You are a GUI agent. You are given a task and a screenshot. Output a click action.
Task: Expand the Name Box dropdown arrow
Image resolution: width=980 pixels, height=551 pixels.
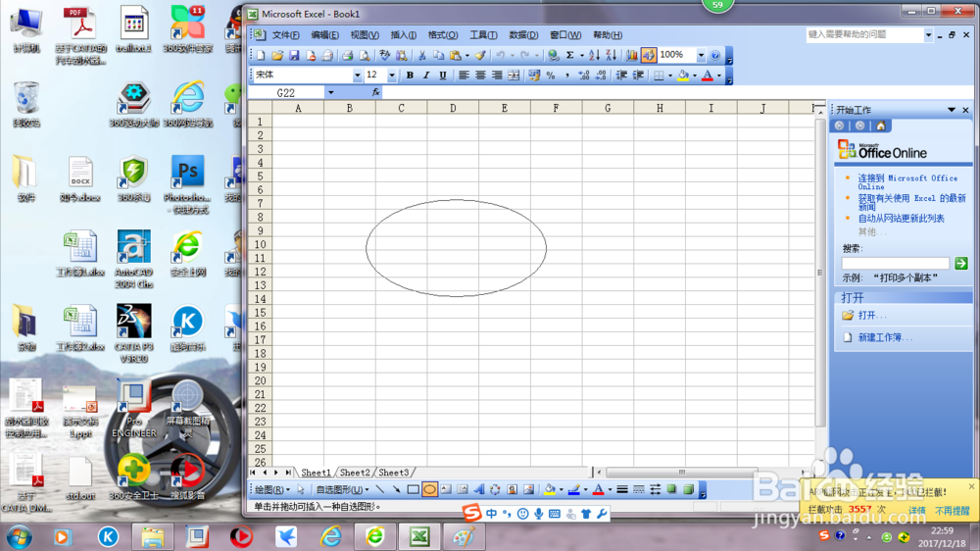coord(330,92)
